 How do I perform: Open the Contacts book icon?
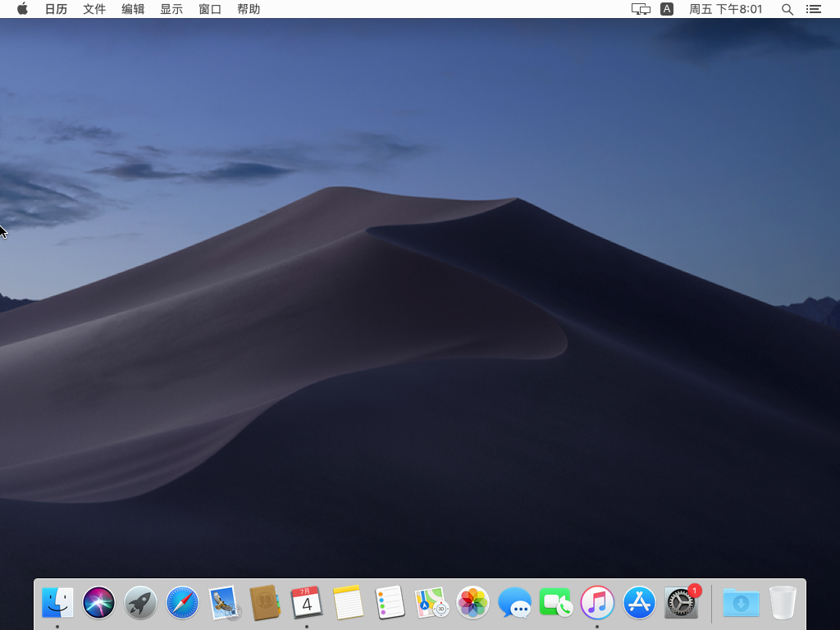point(265,602)
